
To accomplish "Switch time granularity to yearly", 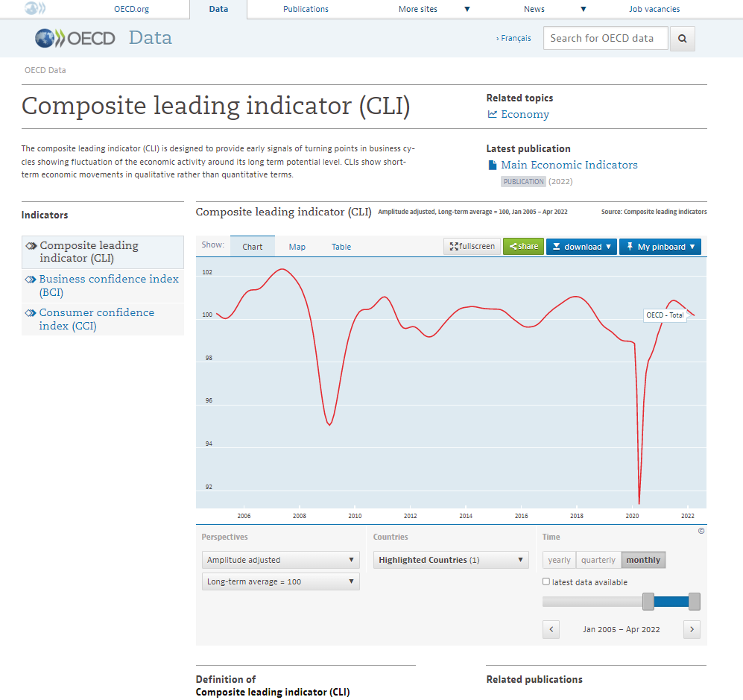I will tap(559, 559).
